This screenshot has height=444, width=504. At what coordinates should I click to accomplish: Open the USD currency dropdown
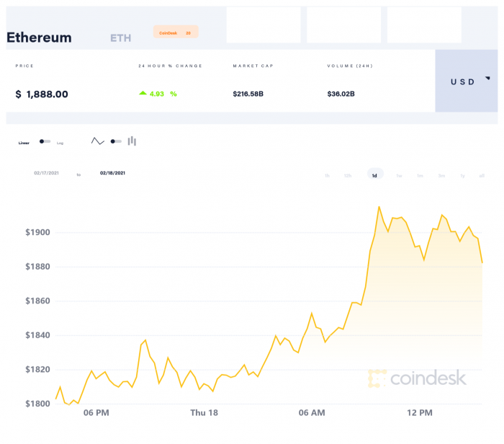pos(465,81)
